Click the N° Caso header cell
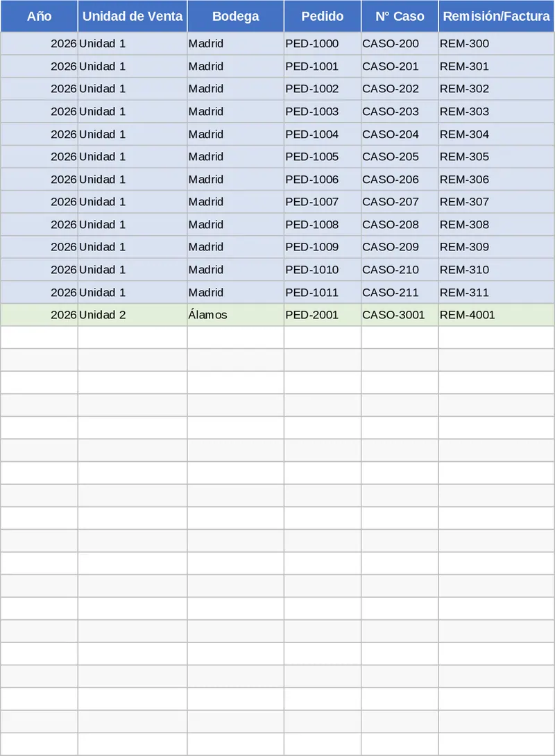Screen dimensions: 555x756 coord(400,17)
